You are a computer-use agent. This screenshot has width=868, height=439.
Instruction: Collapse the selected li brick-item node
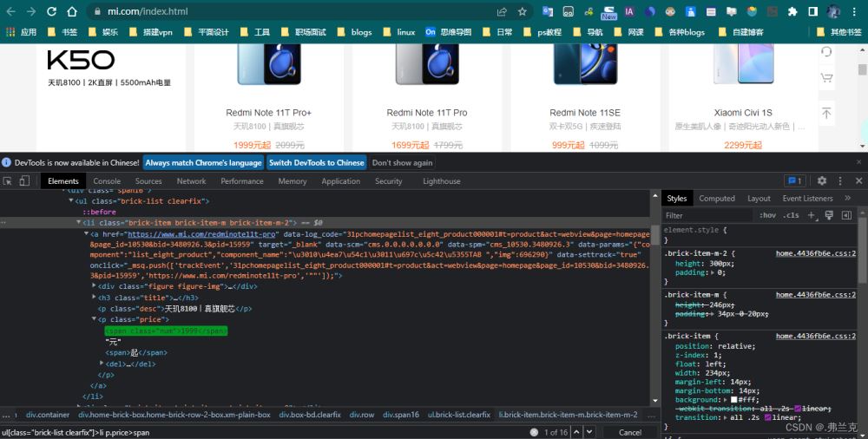79,223
